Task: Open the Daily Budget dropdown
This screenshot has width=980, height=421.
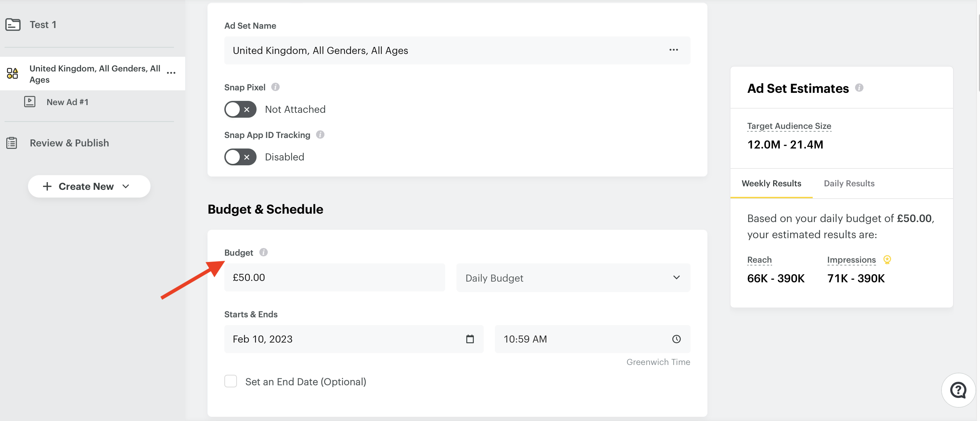Action: pos(573,278)
